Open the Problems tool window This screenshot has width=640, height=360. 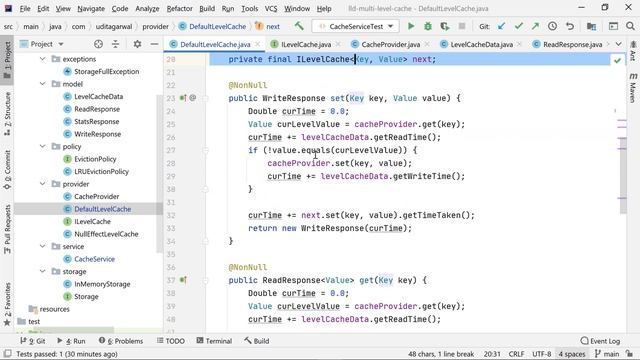[121, 341]
